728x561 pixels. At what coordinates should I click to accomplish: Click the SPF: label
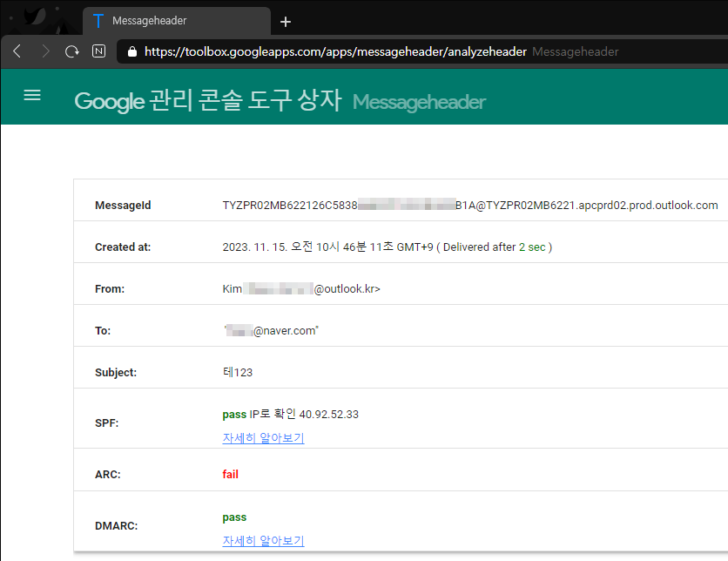click(x=107, y=423)
